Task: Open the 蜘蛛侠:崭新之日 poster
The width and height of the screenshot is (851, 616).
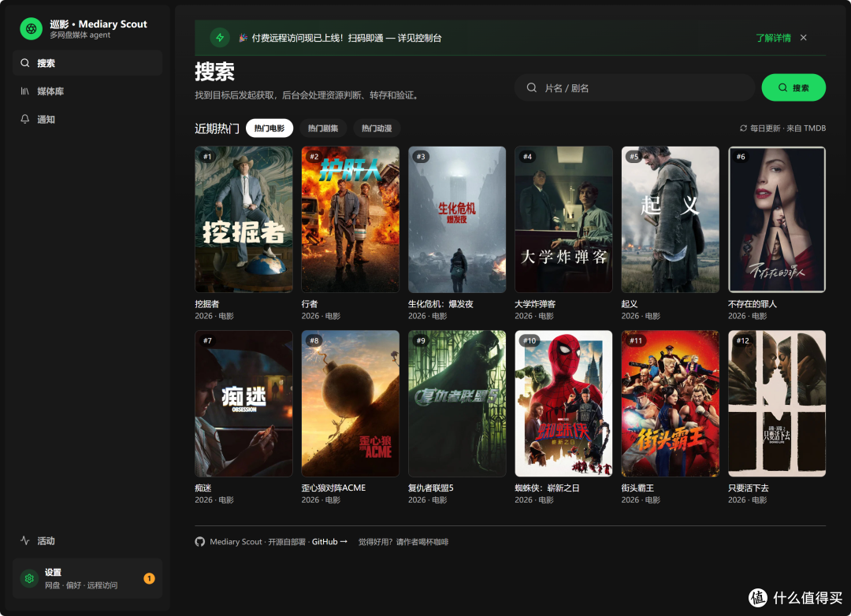Action: [x=563, y=404]
